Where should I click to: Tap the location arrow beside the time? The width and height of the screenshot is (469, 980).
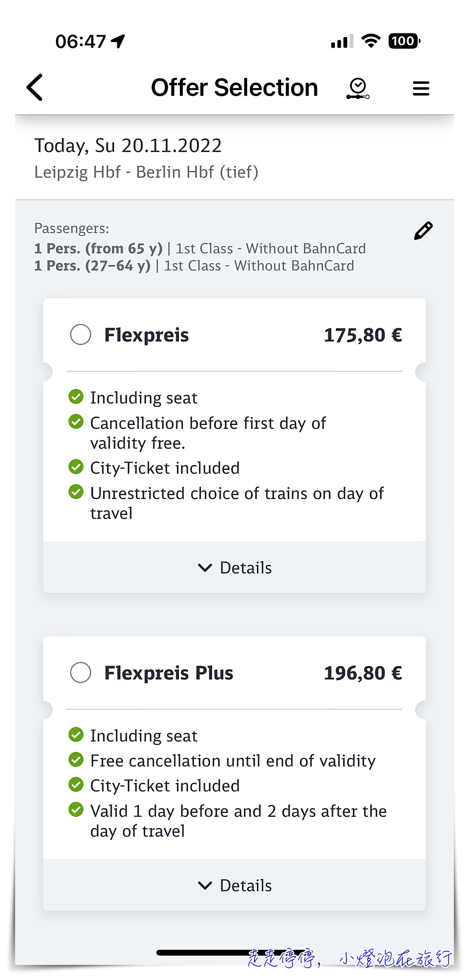[x=118, y=41]
